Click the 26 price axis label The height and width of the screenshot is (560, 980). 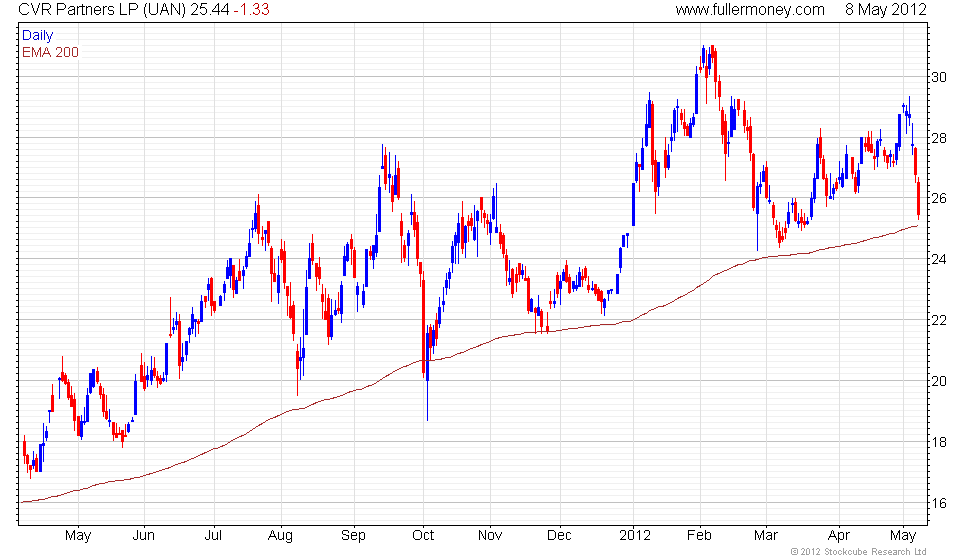click(939, 199)
